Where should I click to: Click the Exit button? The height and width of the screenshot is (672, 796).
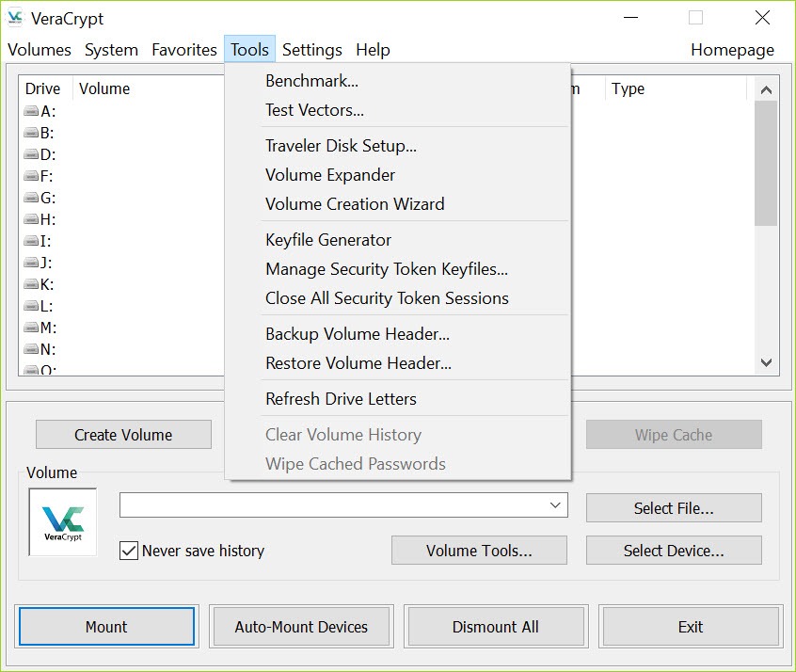point(691,626)
